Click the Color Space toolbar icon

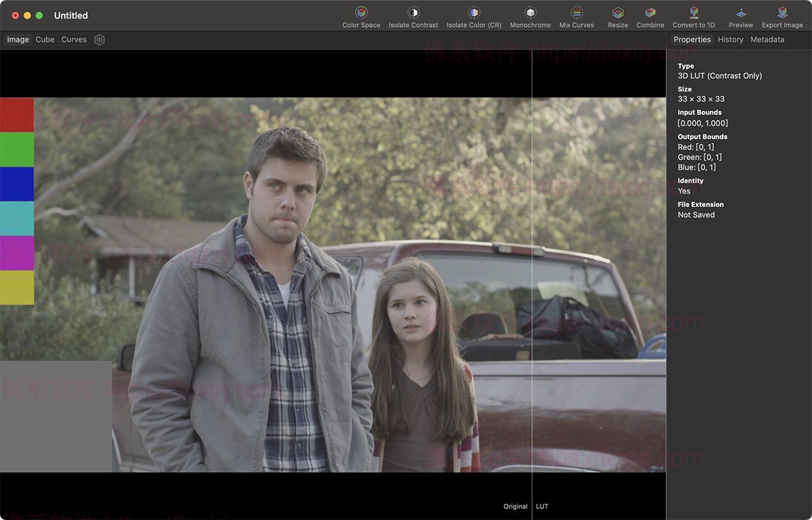click(x=361, y=13)
